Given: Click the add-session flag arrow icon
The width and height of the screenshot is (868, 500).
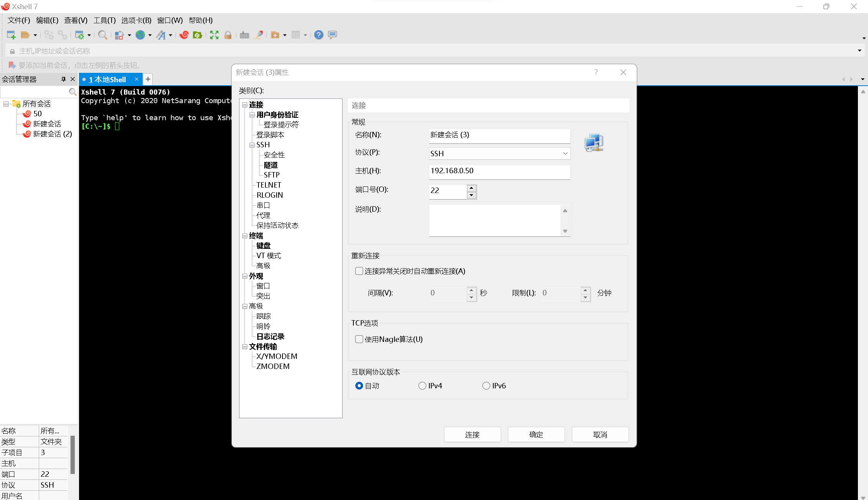Looking at the screenshot, I should 12,65.
